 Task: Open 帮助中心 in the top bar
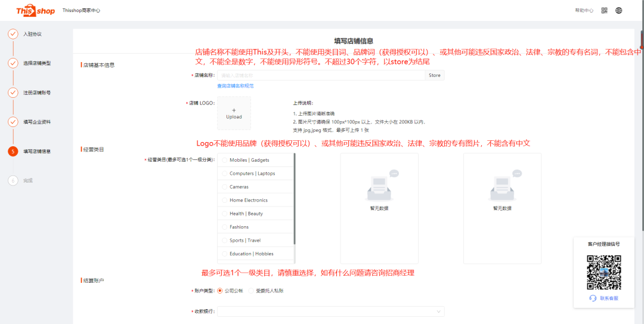[x=584, y=10]
